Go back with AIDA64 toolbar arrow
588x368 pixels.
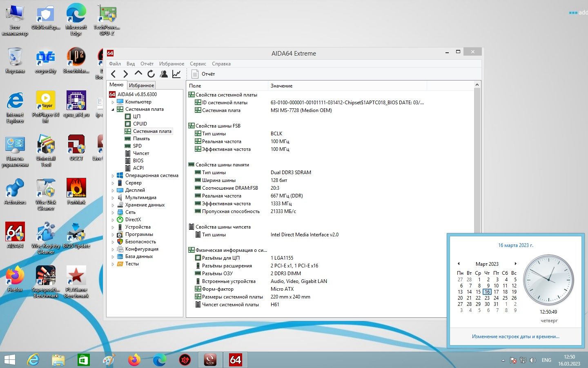point(114,74)
